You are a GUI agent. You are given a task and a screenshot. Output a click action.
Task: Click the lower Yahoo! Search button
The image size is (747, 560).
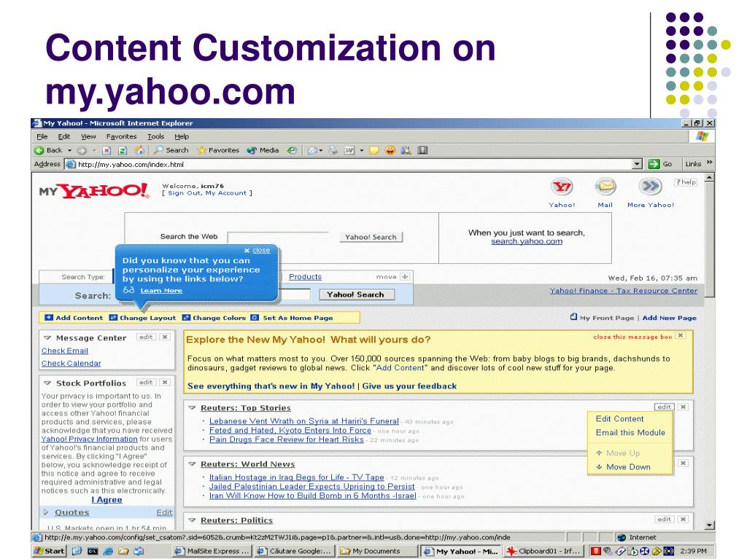pos(356,295)
